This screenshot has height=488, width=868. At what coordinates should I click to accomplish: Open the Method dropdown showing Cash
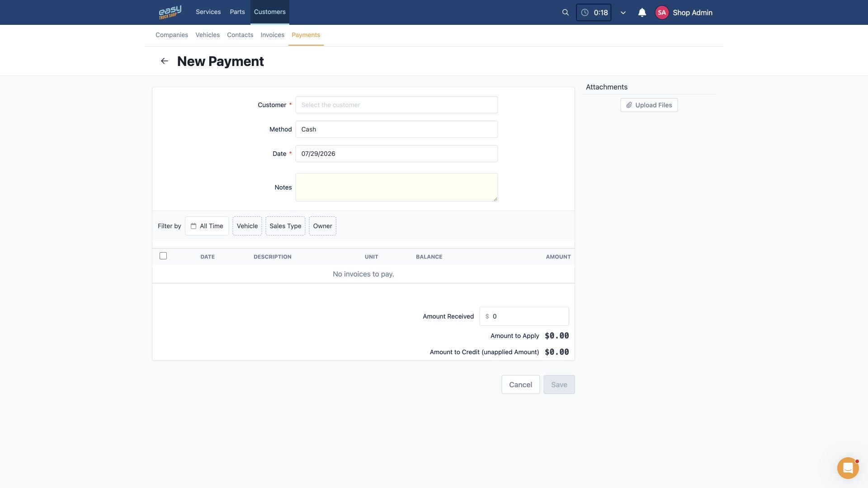pos(396,129)
